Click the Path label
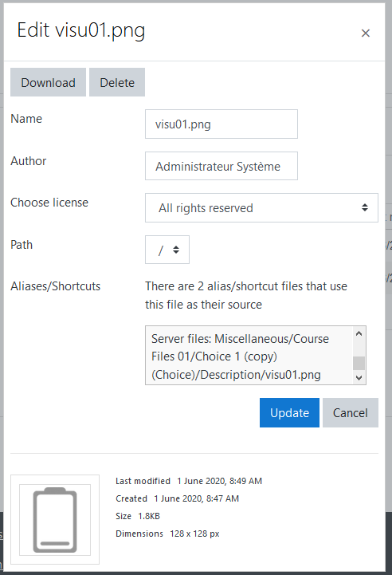 [x=22, y=245]
